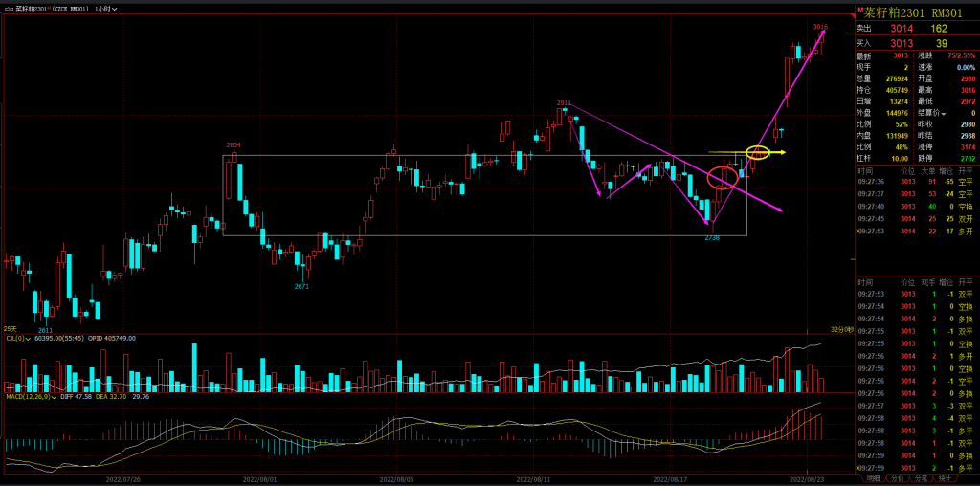
Task: Select the CJL volume indicator label
Action: (x=14, y=338)
